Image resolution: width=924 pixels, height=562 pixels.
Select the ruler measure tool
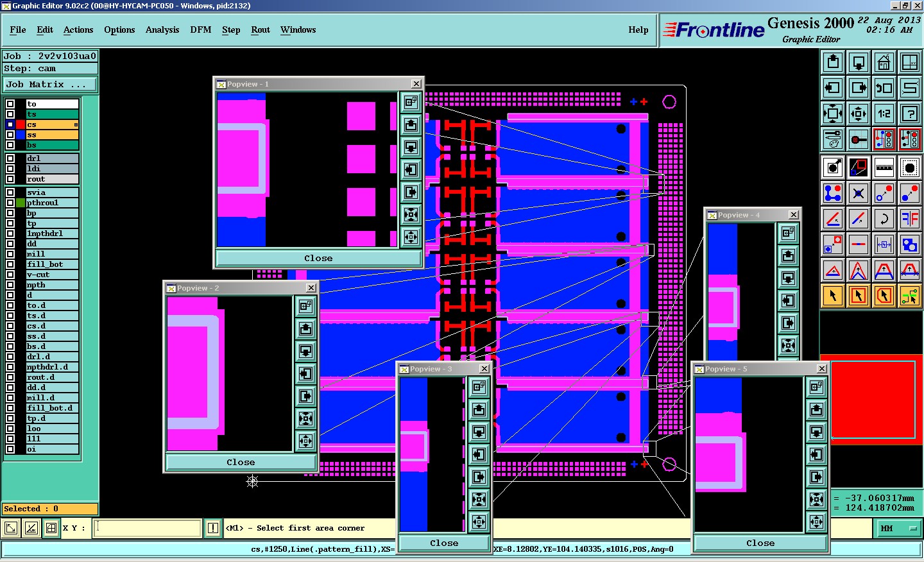[x=884, y=167]
